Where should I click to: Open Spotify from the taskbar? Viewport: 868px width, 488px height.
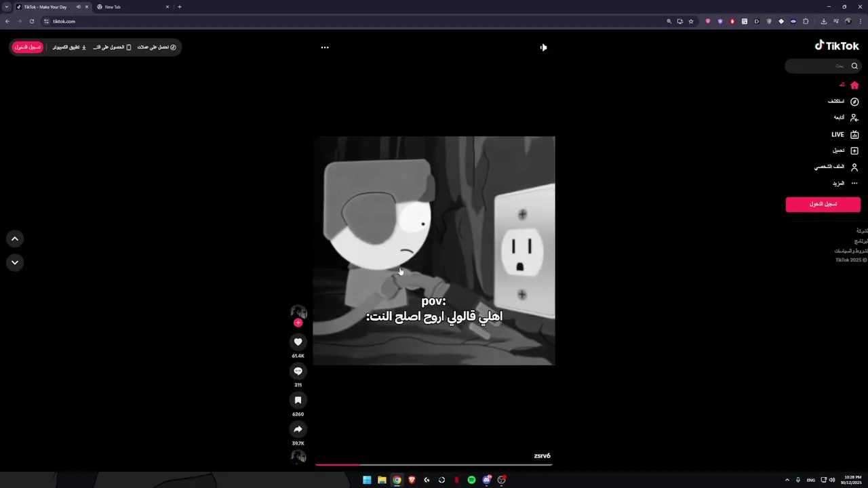[x=471, y=480]
